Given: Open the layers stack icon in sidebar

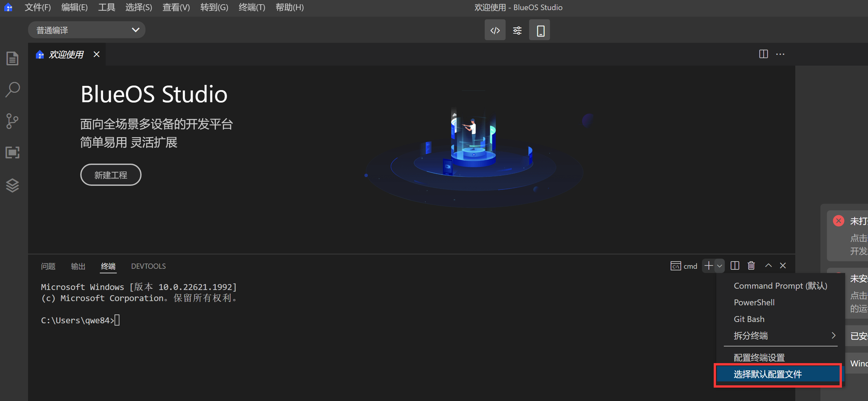Looking at the screenshot, I should (12, 185).
